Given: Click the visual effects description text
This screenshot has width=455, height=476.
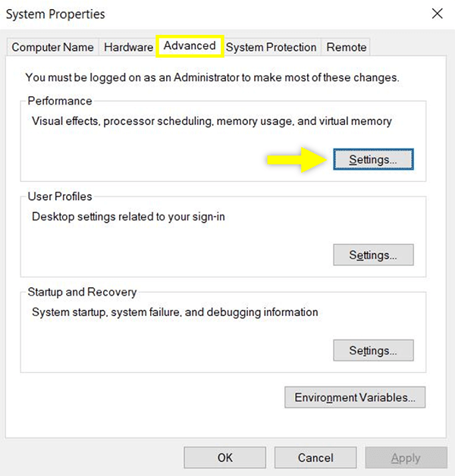Looking at the screenshot, I should pos(212,121).
